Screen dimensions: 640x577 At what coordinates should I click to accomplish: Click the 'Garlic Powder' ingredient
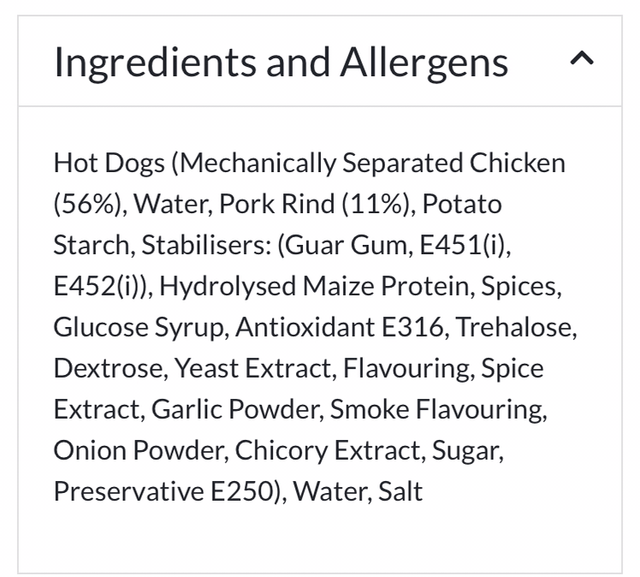tap(235, 409)
